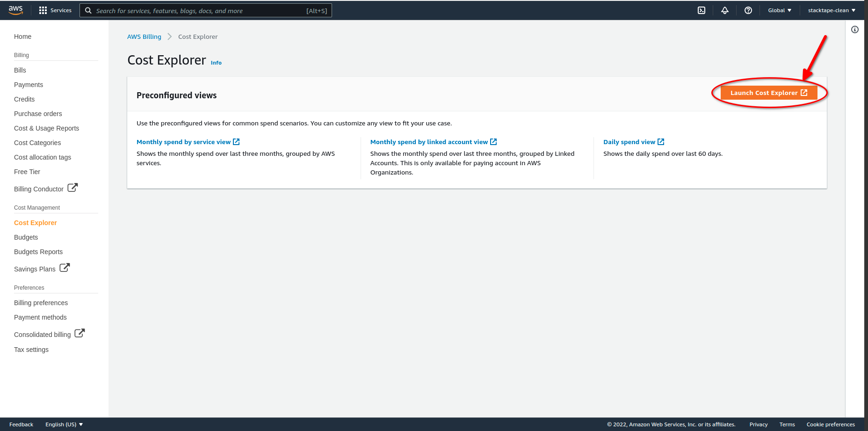Focus the services search input field

(206, 10)
